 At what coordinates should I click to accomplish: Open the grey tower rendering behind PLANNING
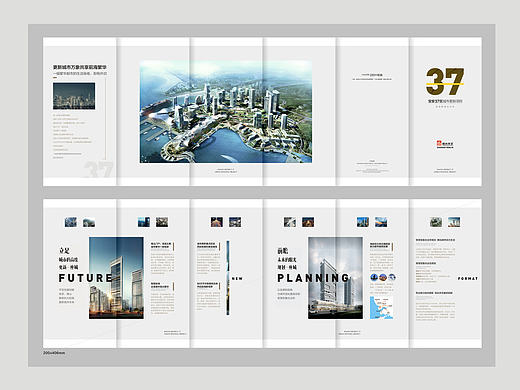point(335,278)
